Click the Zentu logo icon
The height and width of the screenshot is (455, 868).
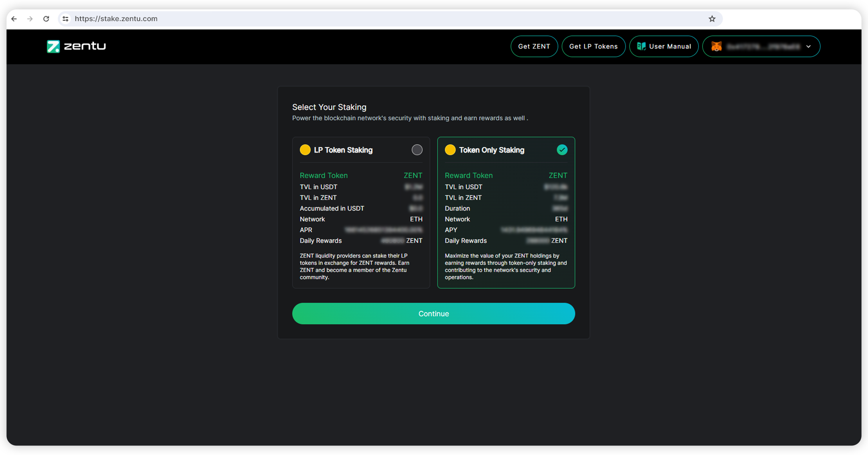[x=53, y=47]
